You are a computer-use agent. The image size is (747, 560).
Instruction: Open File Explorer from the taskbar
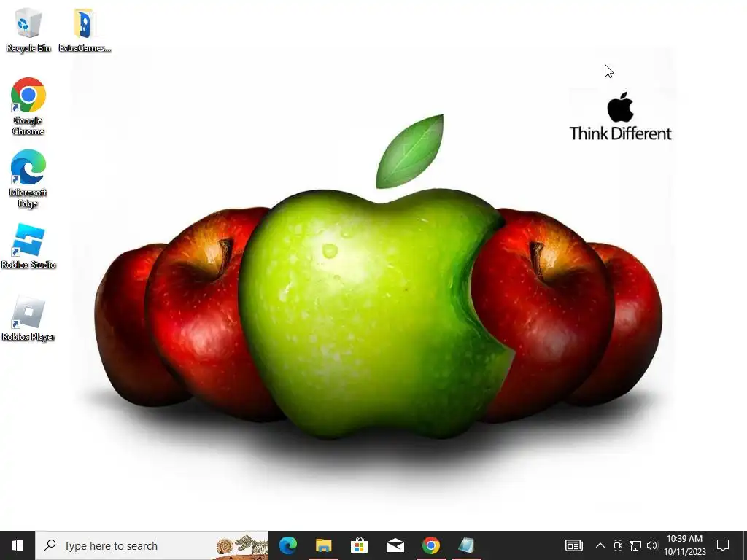coord(323,545)
